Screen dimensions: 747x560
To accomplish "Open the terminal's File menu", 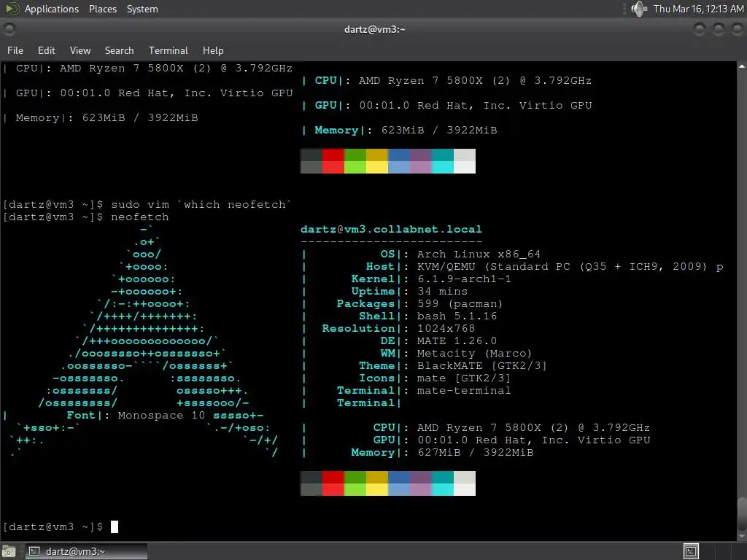I will point(15,50).
